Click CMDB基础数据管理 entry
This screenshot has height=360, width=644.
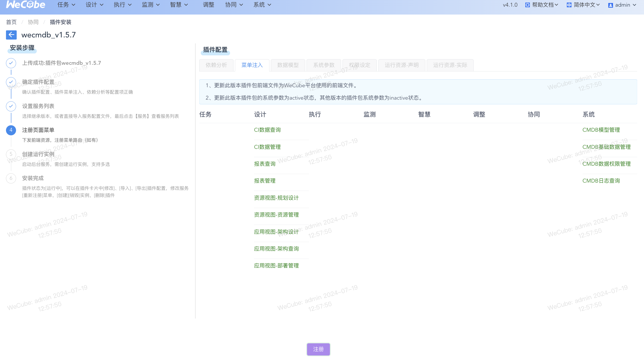point(607,147)
